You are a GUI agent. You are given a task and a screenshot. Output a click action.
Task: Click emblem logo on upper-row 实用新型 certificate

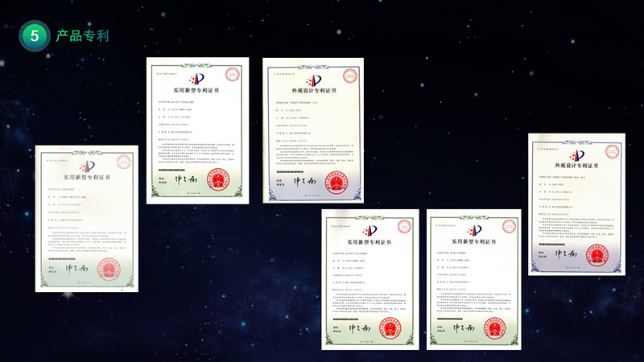(x=196, y=80)
